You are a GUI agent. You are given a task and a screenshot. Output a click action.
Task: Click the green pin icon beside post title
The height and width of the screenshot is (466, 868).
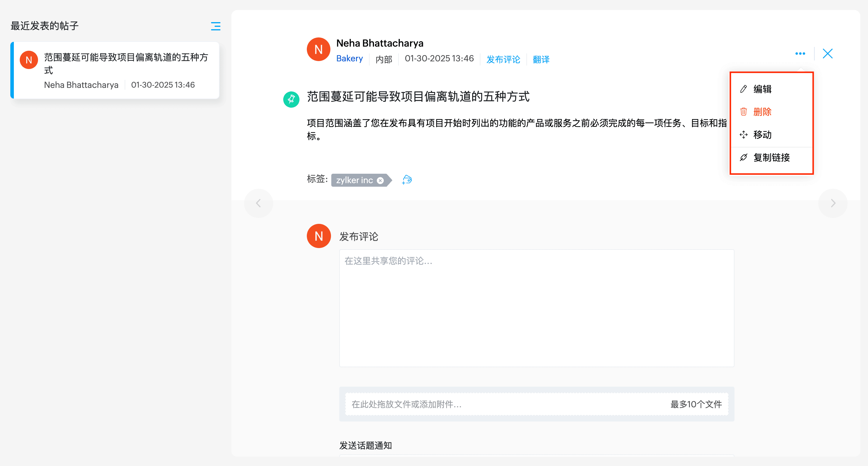click(x=291, y=99)
